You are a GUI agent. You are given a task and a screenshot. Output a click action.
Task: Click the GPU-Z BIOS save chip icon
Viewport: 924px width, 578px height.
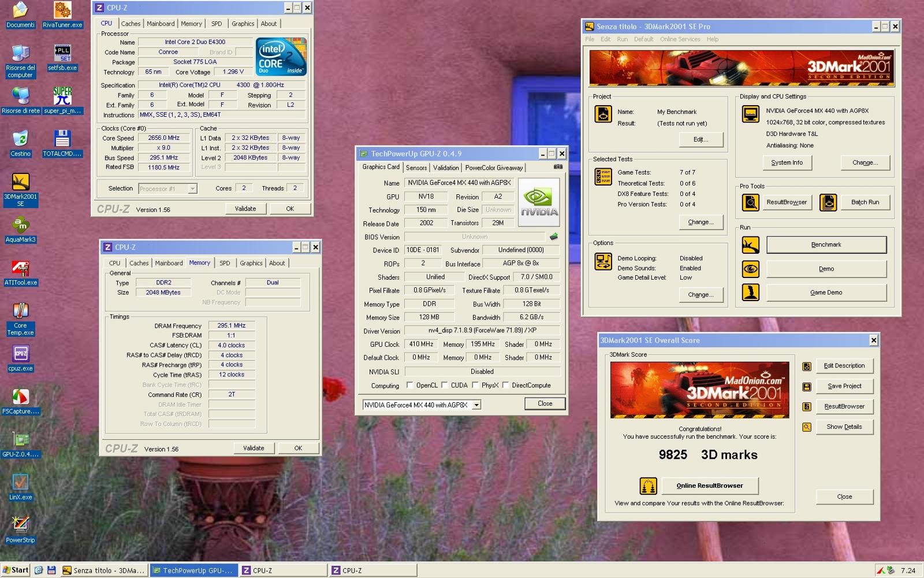(x=553, y=236)
